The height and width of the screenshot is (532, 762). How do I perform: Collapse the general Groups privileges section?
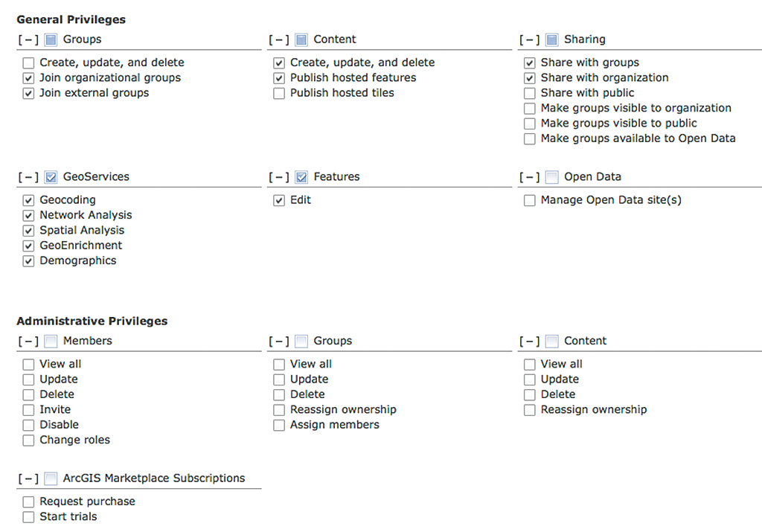point(28,40)
